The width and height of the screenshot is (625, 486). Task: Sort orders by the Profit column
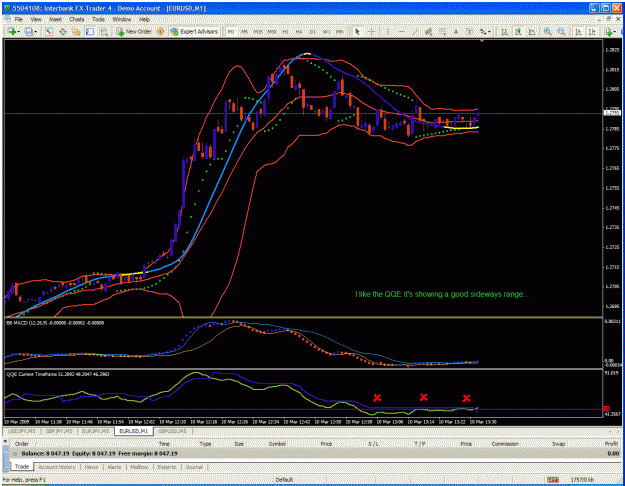611,444
